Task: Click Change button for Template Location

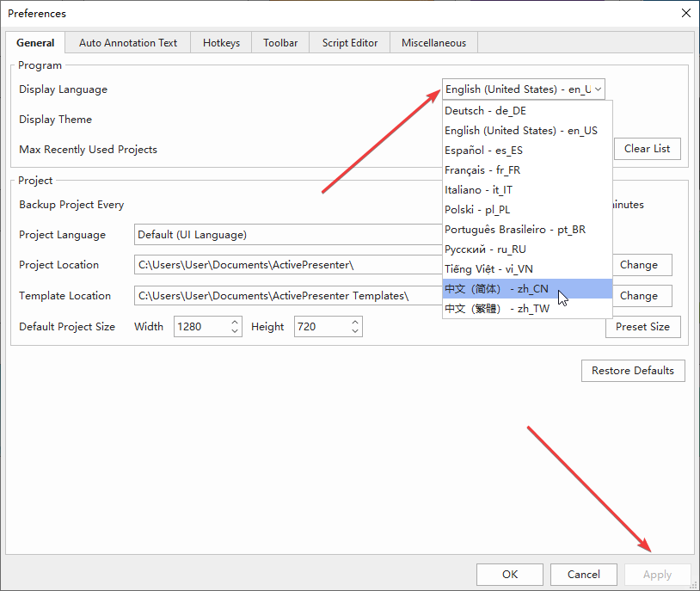Action: [x=638, y=296]
